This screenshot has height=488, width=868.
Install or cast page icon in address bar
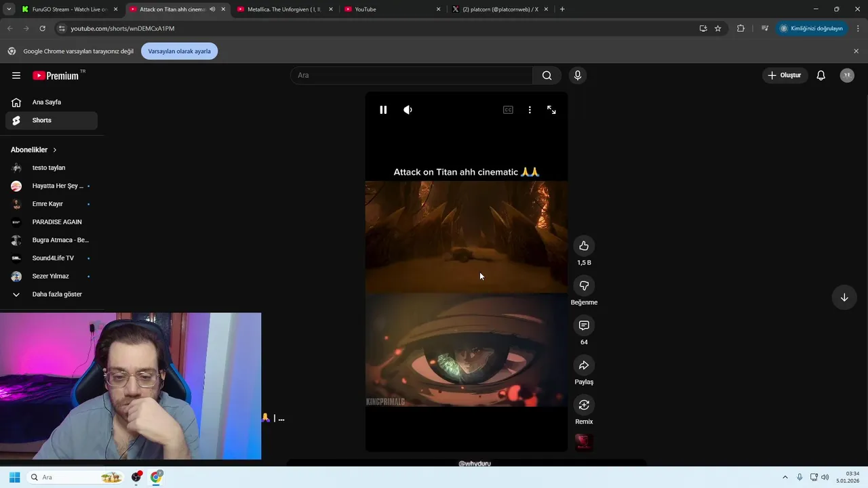703,28
